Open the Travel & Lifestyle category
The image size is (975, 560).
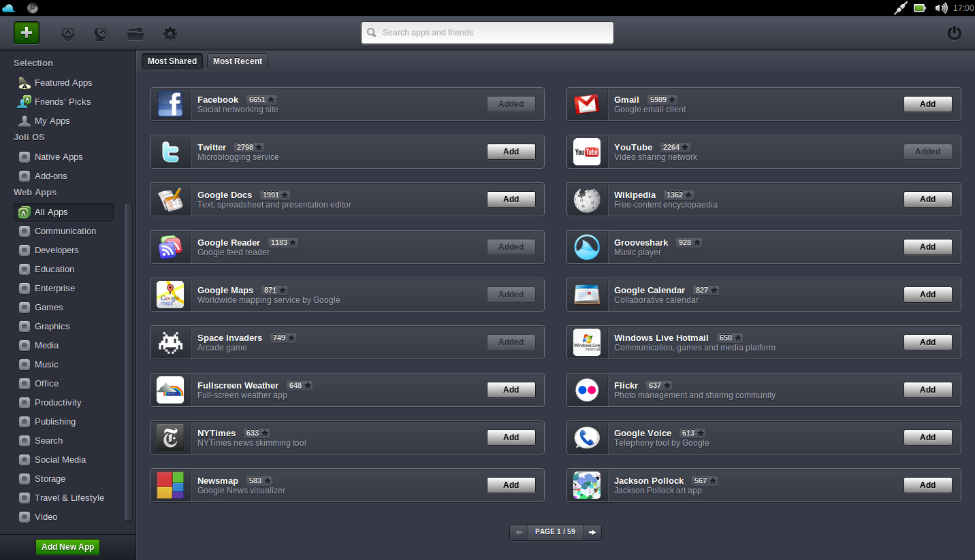coord(69,498)
